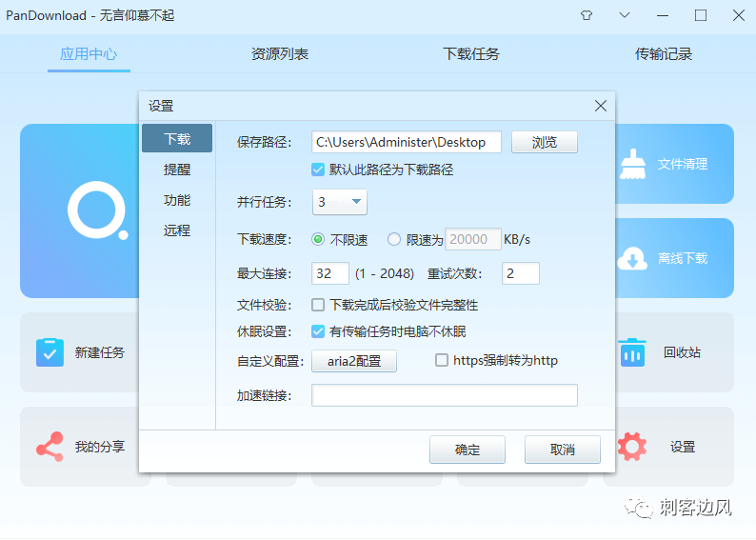The width and height of the screenshot is (756, 540).
Task: Select the 功能 settings category
Action: 177,200
